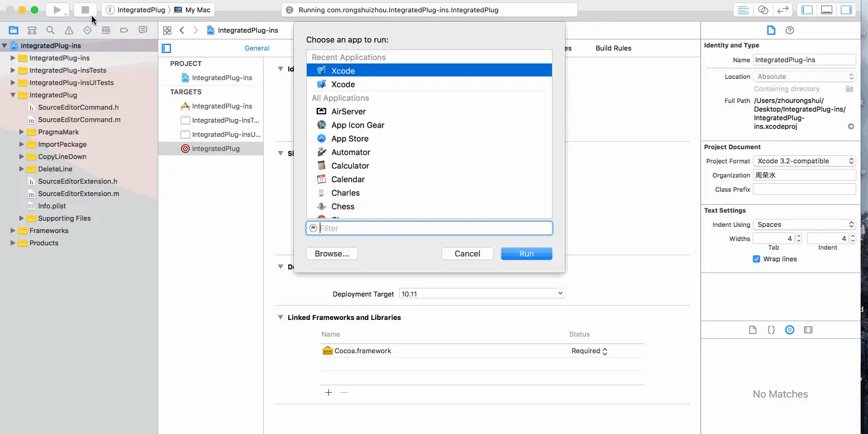Click the Filter field in dialog
Screen dimensions: 868x434
pos(429,228)
